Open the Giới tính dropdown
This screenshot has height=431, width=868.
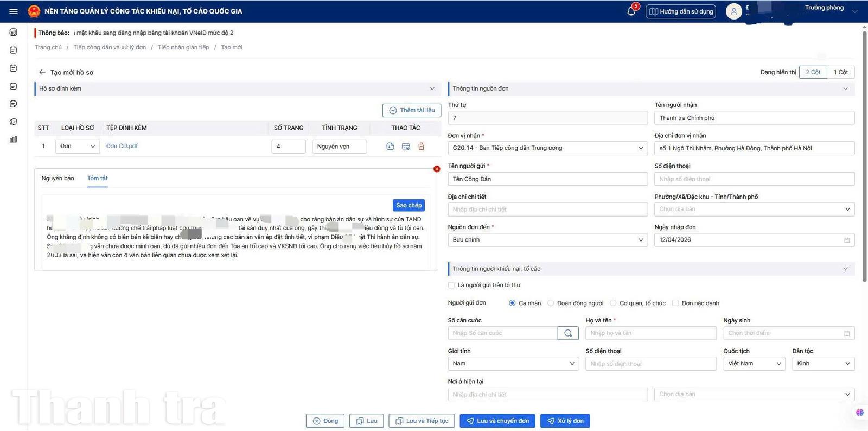pyautogui.click(x=513, y=364)
